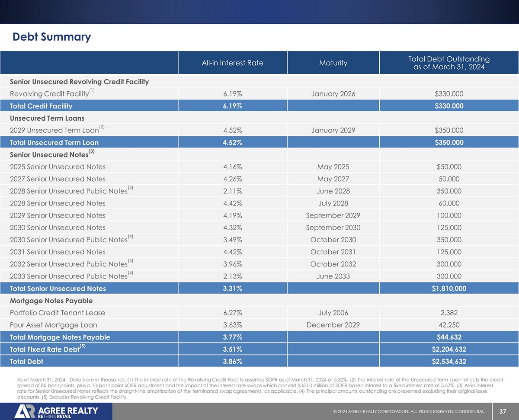Click the All-in Interest Rate column header
The image size is (519, 420).
click(x=232, y=63)
